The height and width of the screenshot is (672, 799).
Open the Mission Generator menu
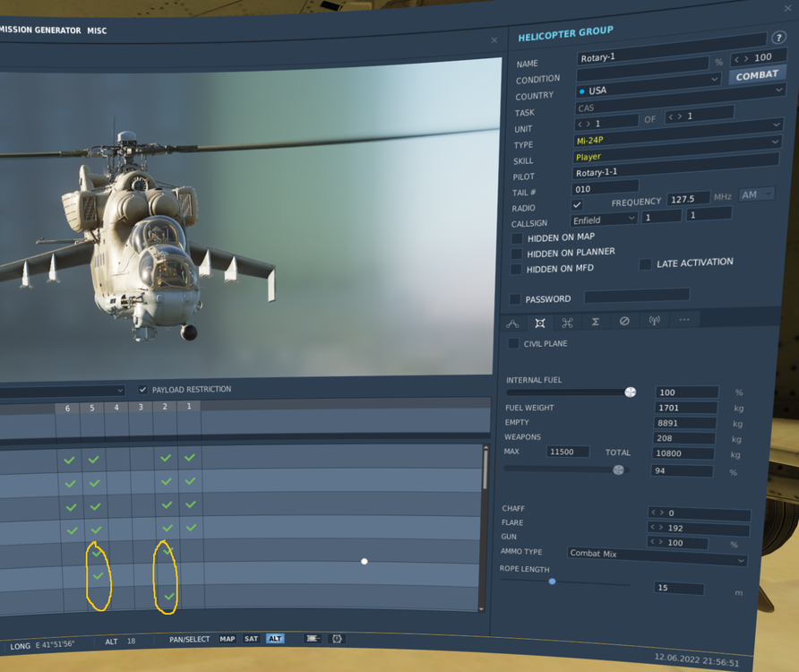(40, 30)
